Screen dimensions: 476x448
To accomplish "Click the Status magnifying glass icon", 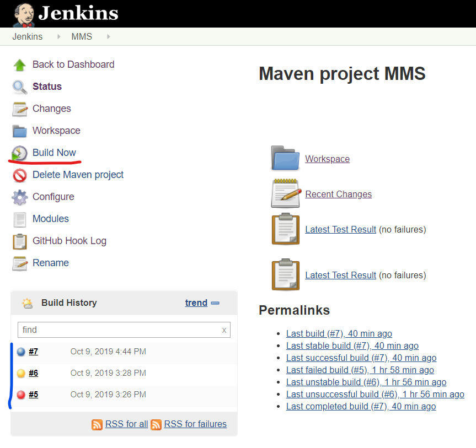I will click(x=20, y=87).
